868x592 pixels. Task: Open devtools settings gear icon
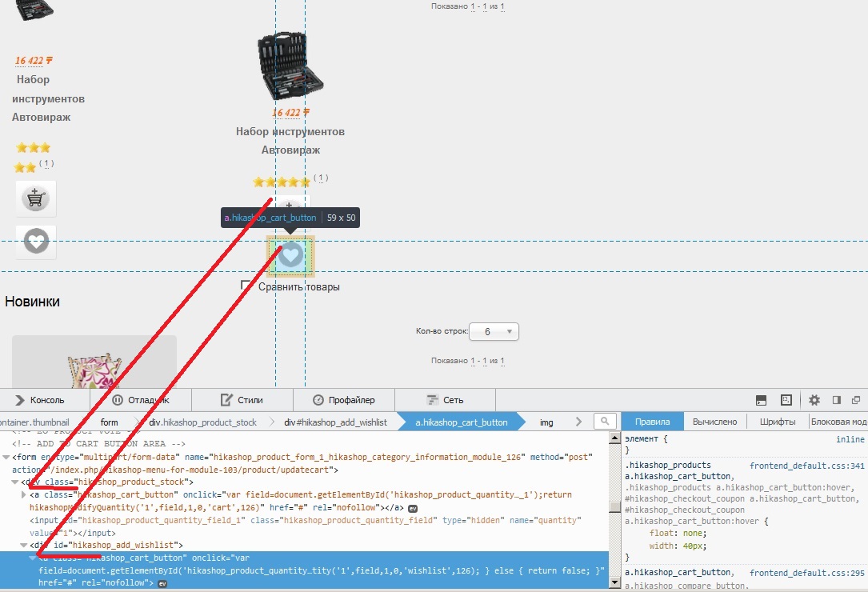(x=814, y=400)
